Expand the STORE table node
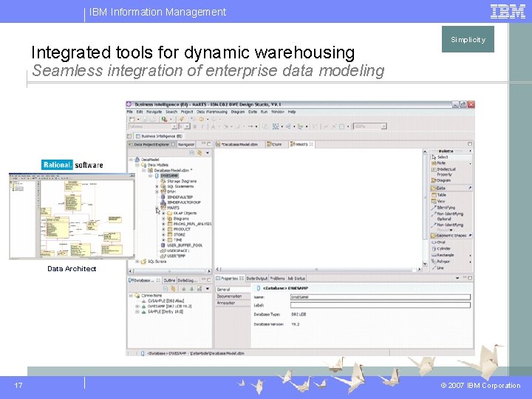 (x=163, y=235)
